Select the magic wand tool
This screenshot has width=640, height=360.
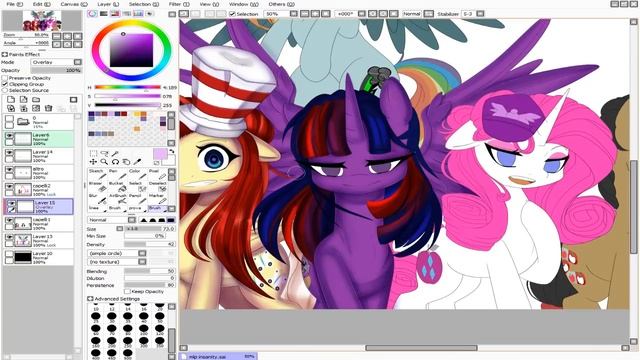pos(116,153)
